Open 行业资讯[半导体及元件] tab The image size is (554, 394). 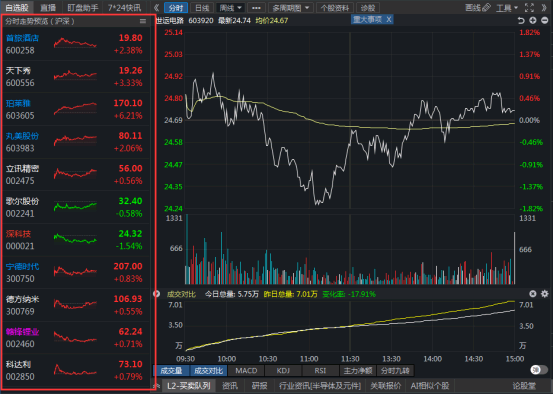320,386
